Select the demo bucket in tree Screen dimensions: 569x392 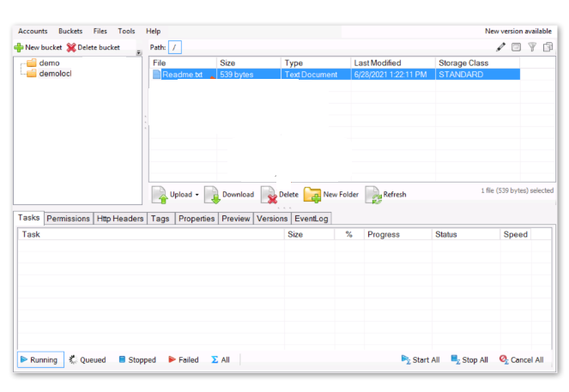(49, 63)
